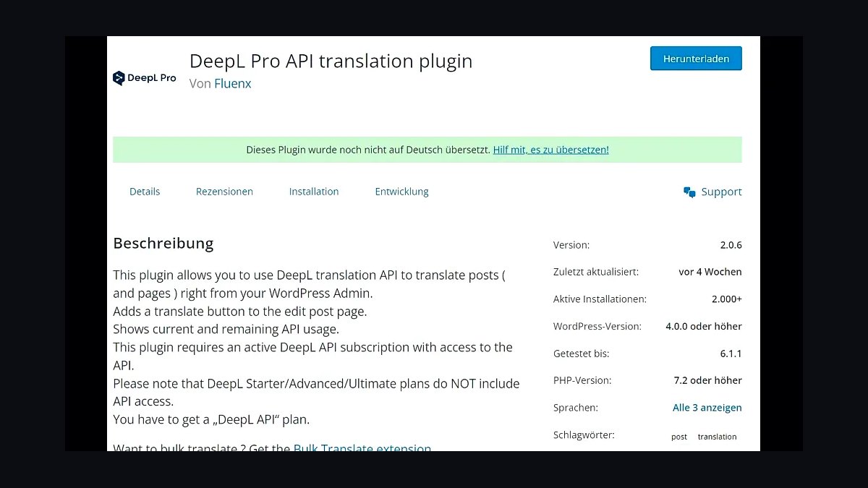Click 'Adds a translate button' description line

[240, 312]
